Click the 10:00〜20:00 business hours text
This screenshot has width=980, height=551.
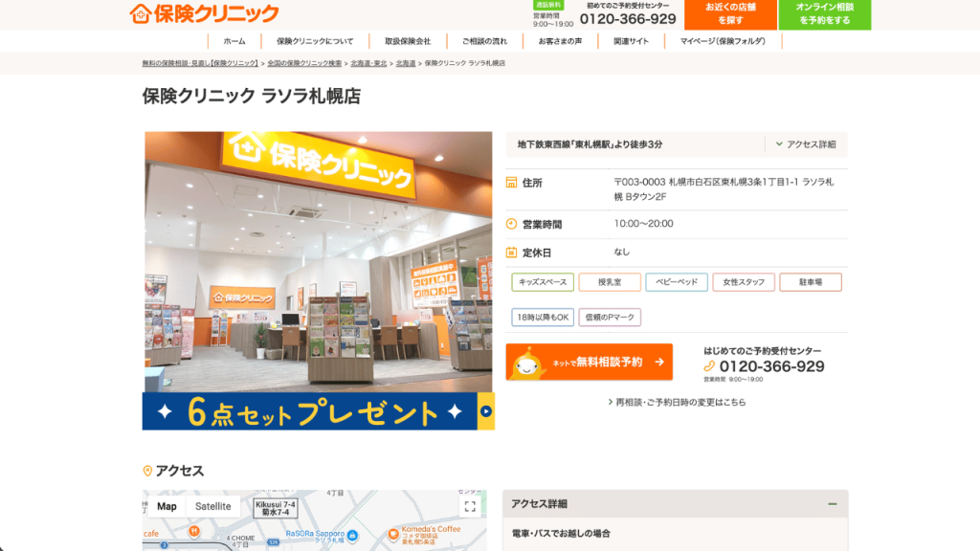pos(643,224)
